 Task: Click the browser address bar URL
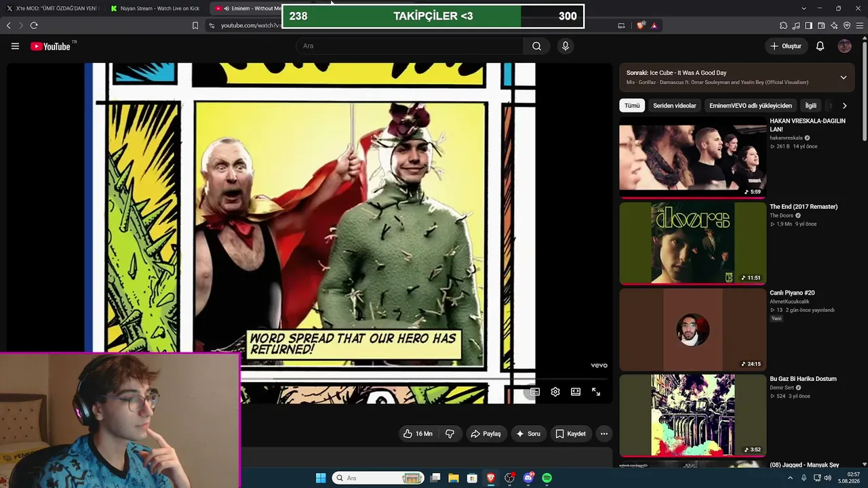click(250, 26)
